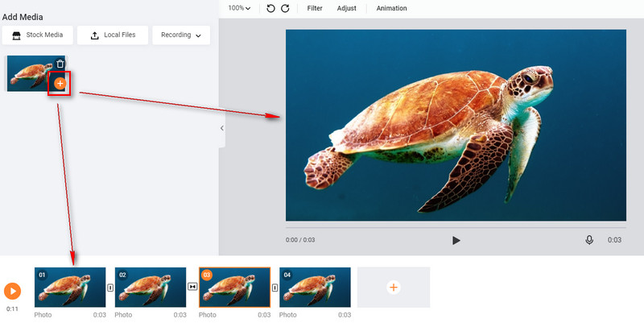Open transition between clips 02 and 03
Image resolution: width=644 pixels, height=323 pixels.
pyautogui.click(x=192, y=287)
